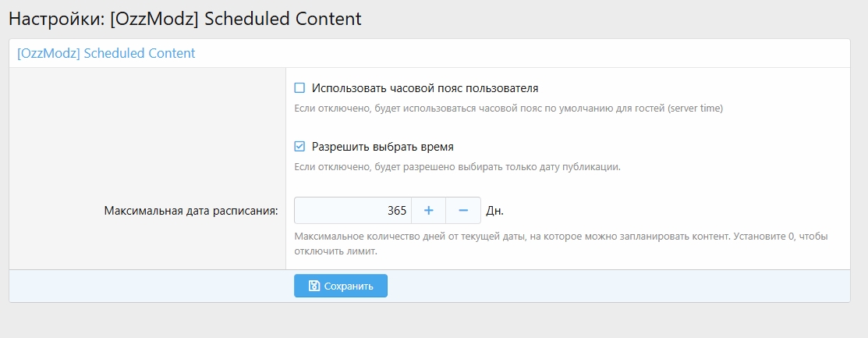
Task: Open the '[OzzModz] Scheduled Content' header link
Action: [x=106, y=53]
